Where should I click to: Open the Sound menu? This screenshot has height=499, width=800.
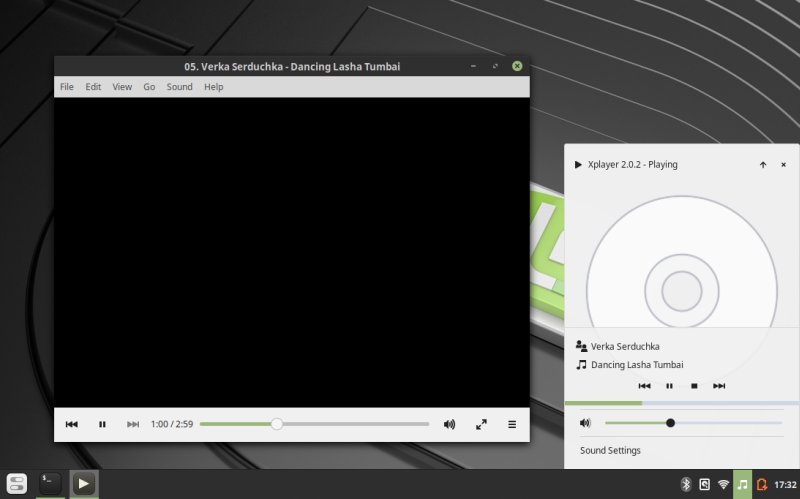[180, 87]
